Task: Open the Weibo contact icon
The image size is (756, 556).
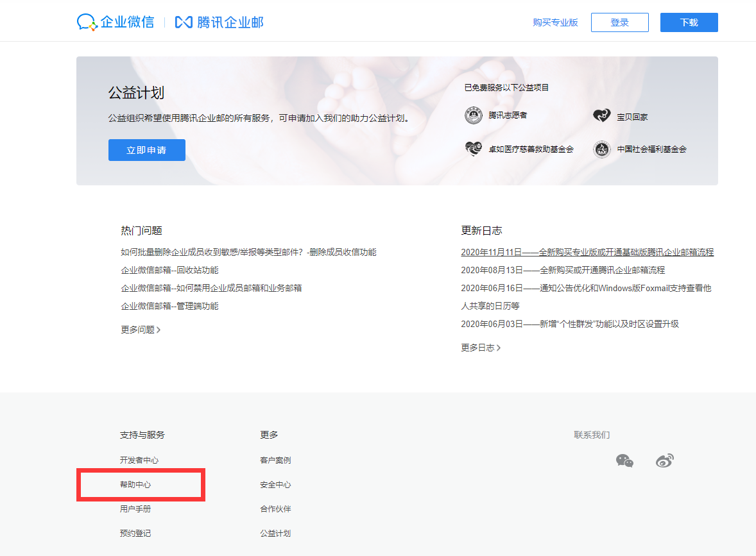Action: click(665, 461)
